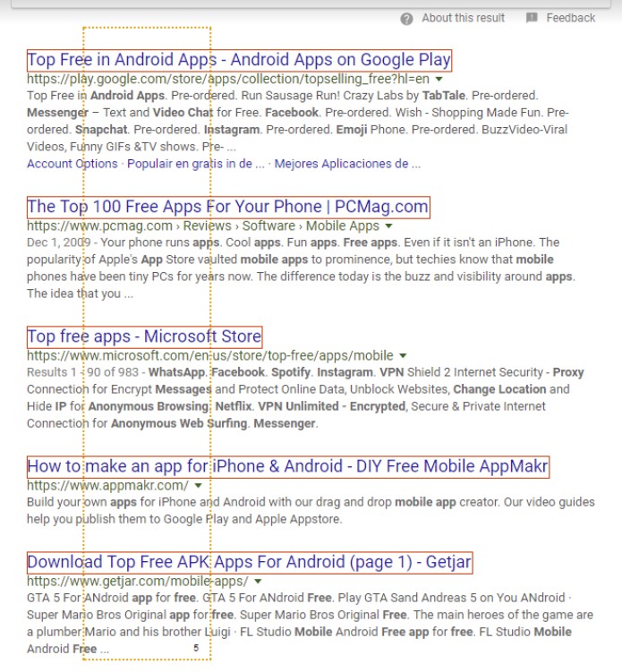Screen dimensions: 622x672
Task: Click the pcmag.com Reviews Software Mobile Apps breadcrumb
Action: (x=203, y=225)
